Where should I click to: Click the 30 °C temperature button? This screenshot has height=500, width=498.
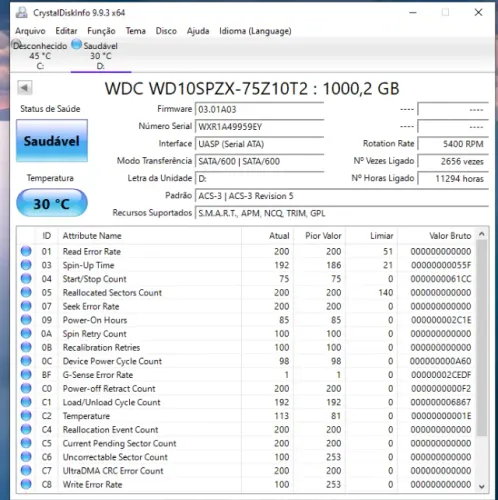pyautogui.click(x=52, y=203)
